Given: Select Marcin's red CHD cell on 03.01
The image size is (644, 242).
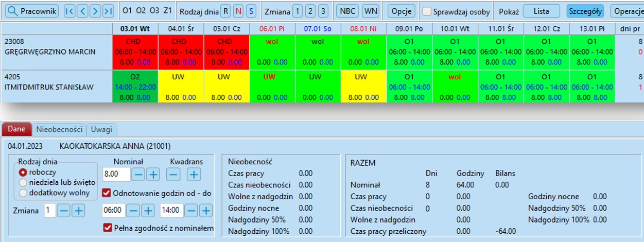Looking at the screenshot, I should pos(135,51).
